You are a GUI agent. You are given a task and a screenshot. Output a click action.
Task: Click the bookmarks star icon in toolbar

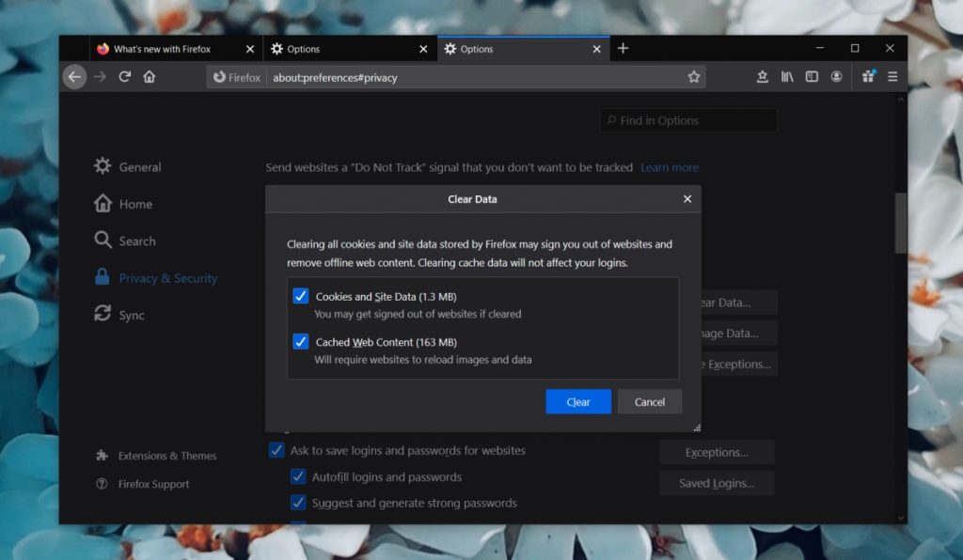point(693,77)
